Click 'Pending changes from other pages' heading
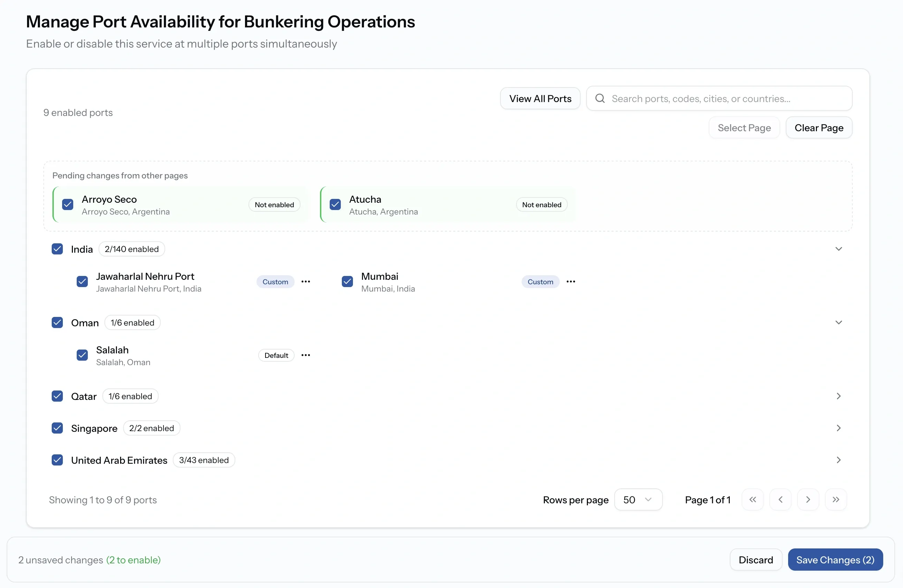The height and width of the screenshot is (588, 903). [x=120, y=175]
